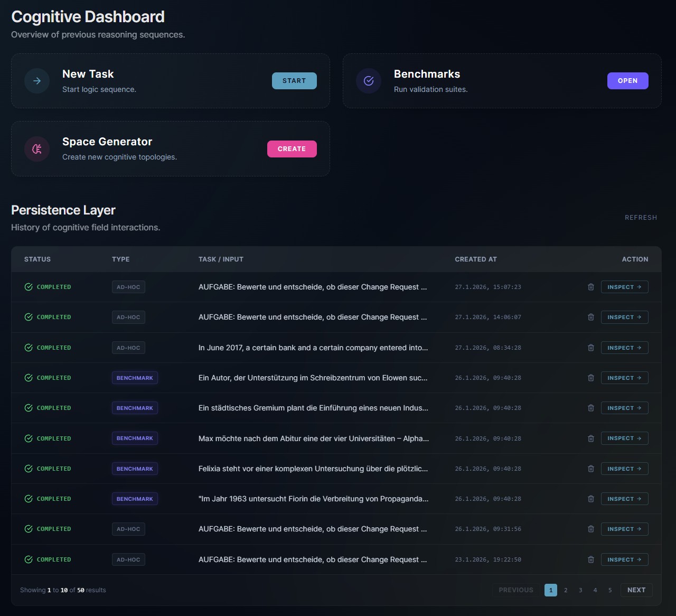Refresh the Persistence Layer history
Viewport: 676px width, 616px height.
click(x=641, y=218)
